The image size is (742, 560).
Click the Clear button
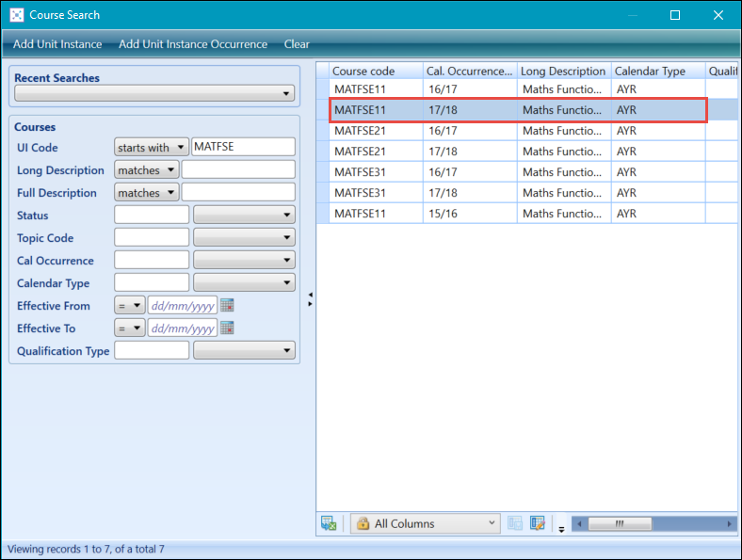(x=297, y=44)
